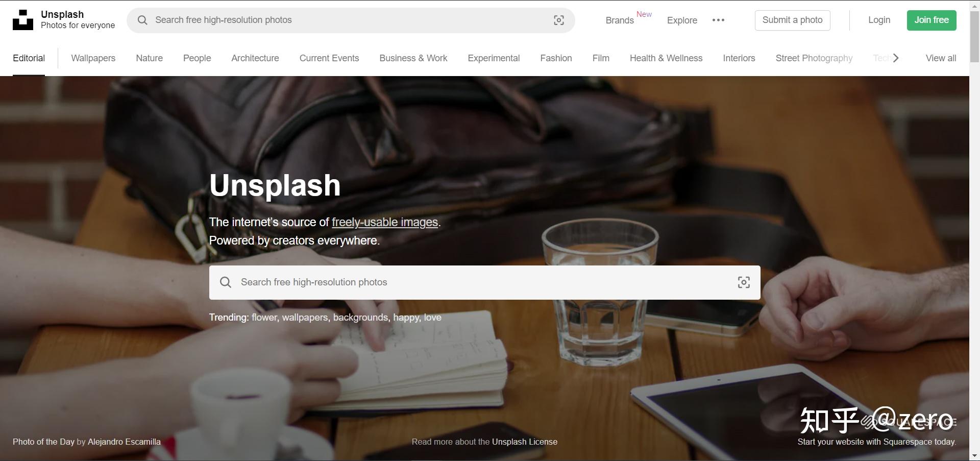The height and width of the screenshot is (461, 980).
Task: Open visual search in the top search bar
Action: (559, 20)
